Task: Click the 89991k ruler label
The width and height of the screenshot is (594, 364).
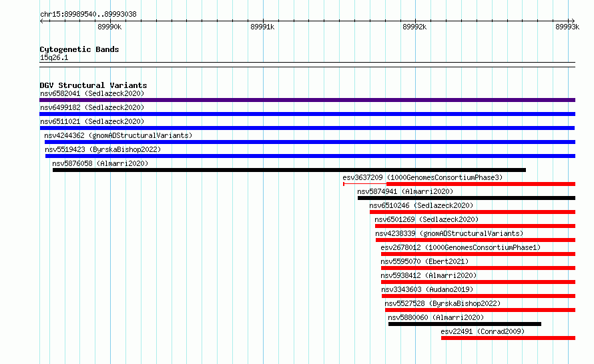Action: tap(262, 27)
